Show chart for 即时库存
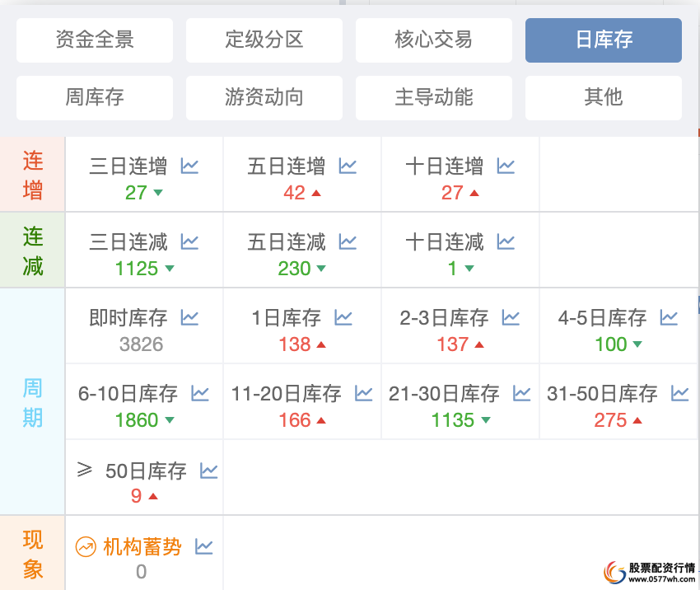This screenshot has height=590, width=700. pyautogui.click(x=190, y=317)
